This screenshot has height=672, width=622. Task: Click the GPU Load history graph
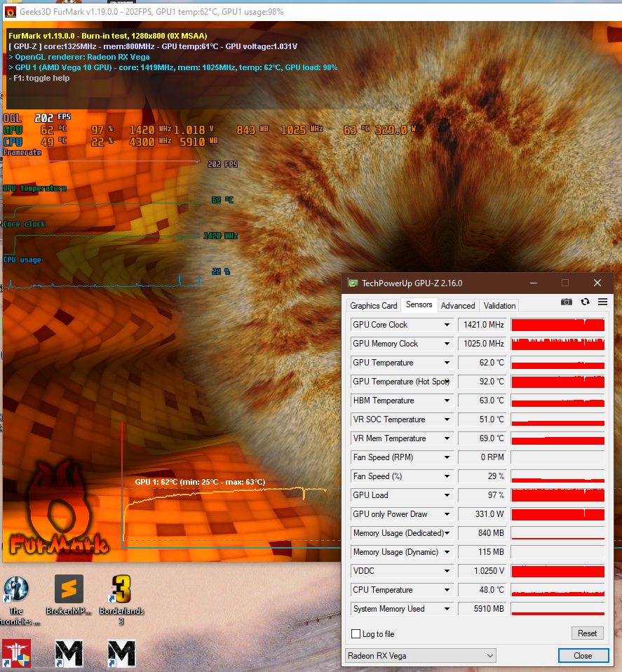[557, 495]
